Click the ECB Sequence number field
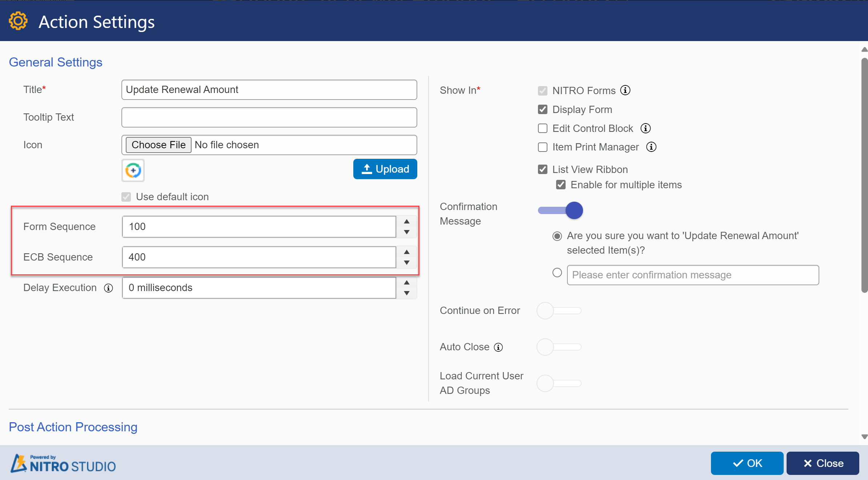This screenshot has height=480, width=868. (x=259, y=257)
